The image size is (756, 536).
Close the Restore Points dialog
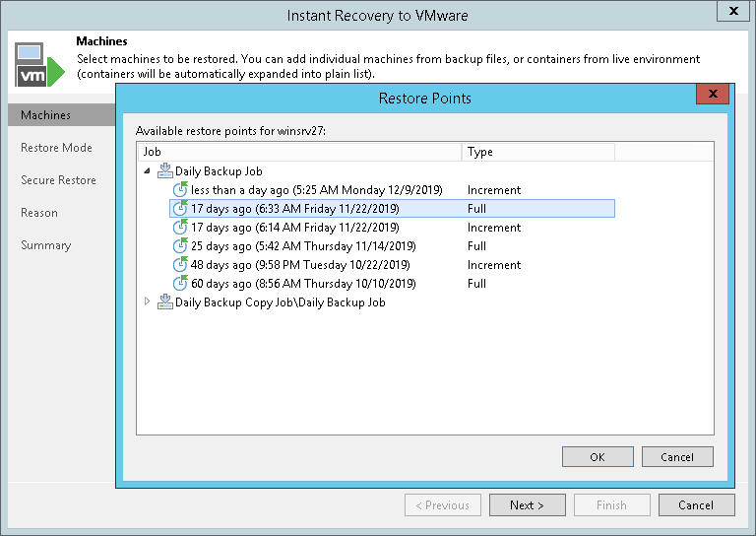711,97
